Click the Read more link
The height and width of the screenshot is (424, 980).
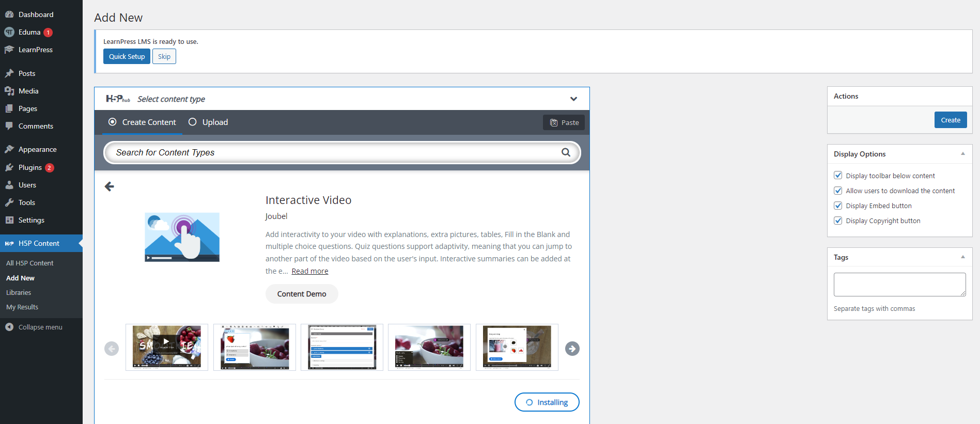[x=310, y=271]
